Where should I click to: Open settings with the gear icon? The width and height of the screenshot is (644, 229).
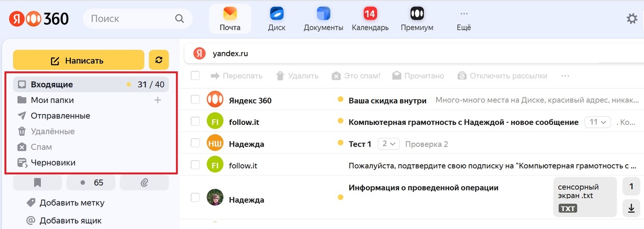[x=632, y=19]
